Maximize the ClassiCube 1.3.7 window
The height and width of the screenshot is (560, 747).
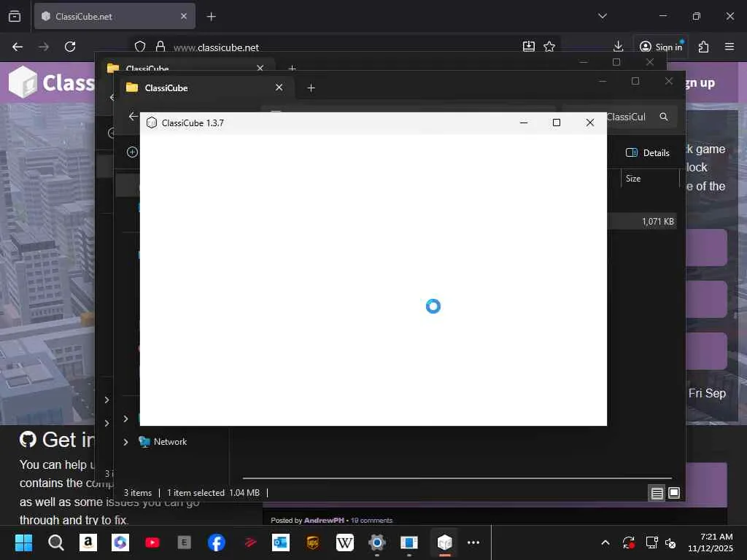[556, 122]
